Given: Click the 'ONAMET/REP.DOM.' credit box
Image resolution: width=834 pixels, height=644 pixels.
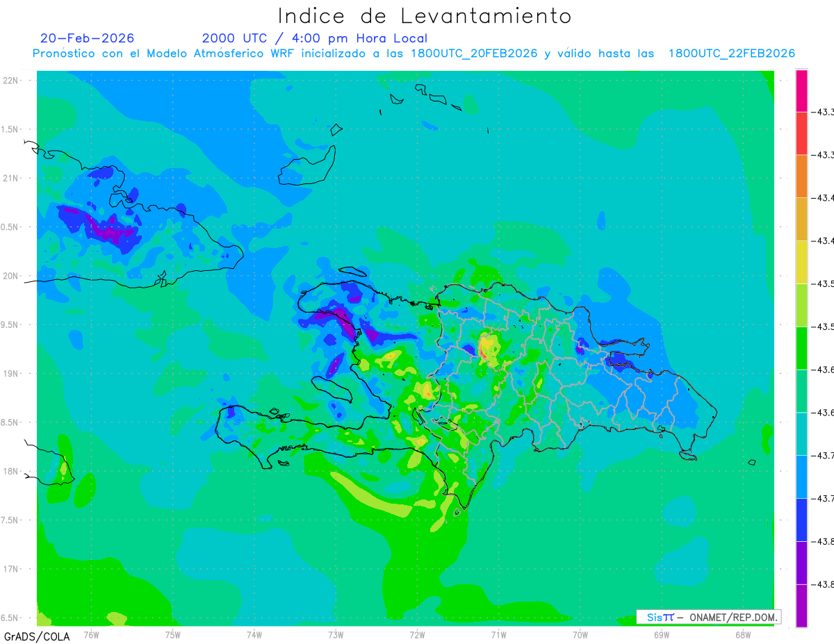Looking at the screenshot, I should click(708, 617).
